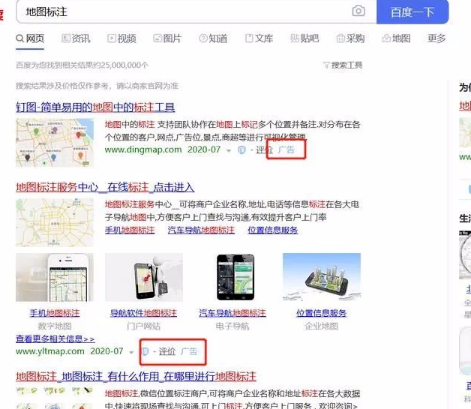Open result 地图标注服务中心_在线标注_点击进入
The width and height of the screenshot is (471, 409).
pos(105,187)
